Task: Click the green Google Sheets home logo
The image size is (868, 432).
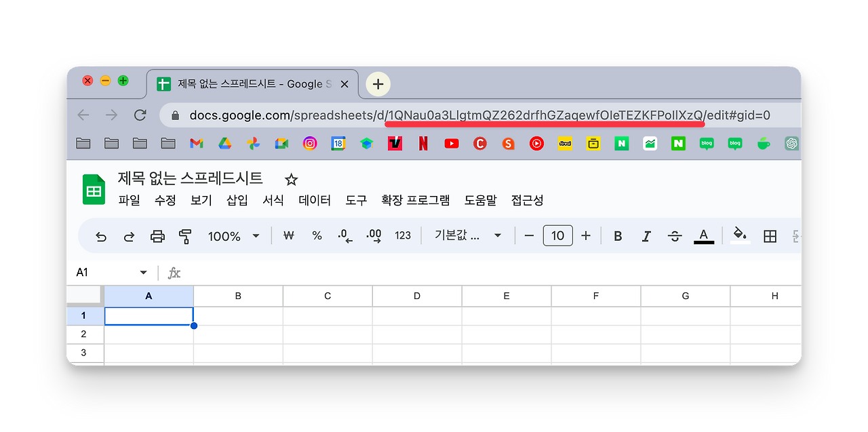Action: [x=94, y=189]
